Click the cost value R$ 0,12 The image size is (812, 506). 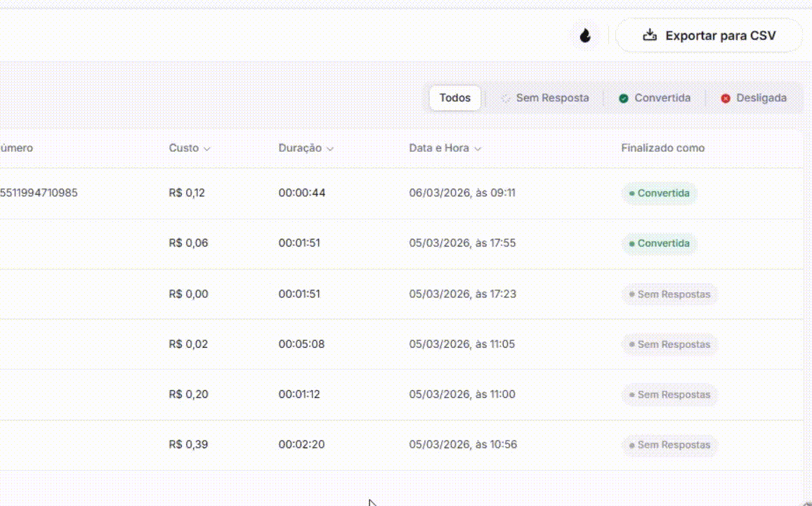pos(187,193)
